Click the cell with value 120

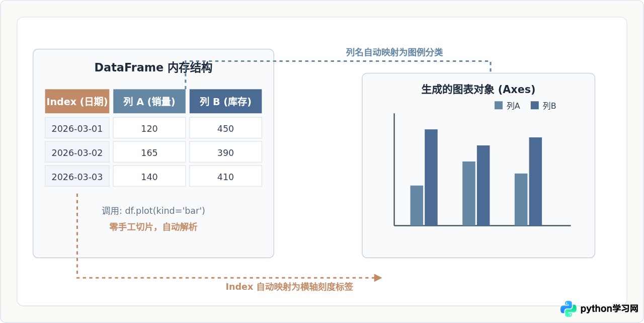tap(149, 128)
